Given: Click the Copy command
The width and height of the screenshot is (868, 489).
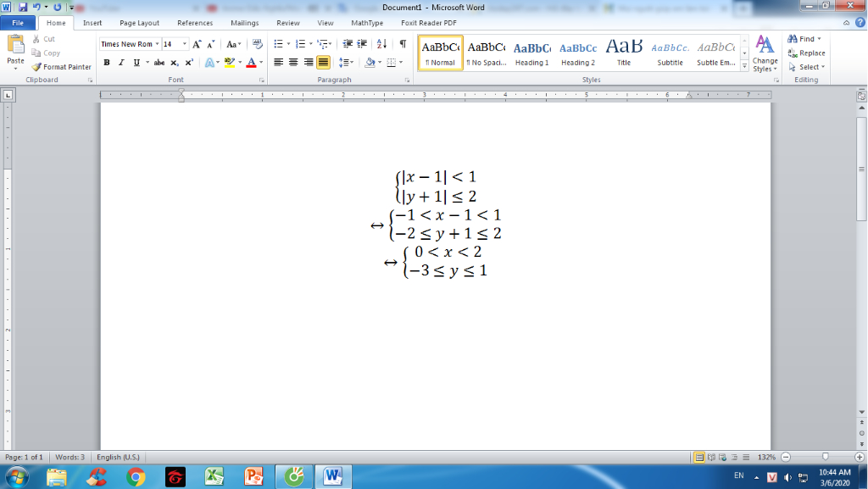Looking at the screenshot, I should 46,53.
